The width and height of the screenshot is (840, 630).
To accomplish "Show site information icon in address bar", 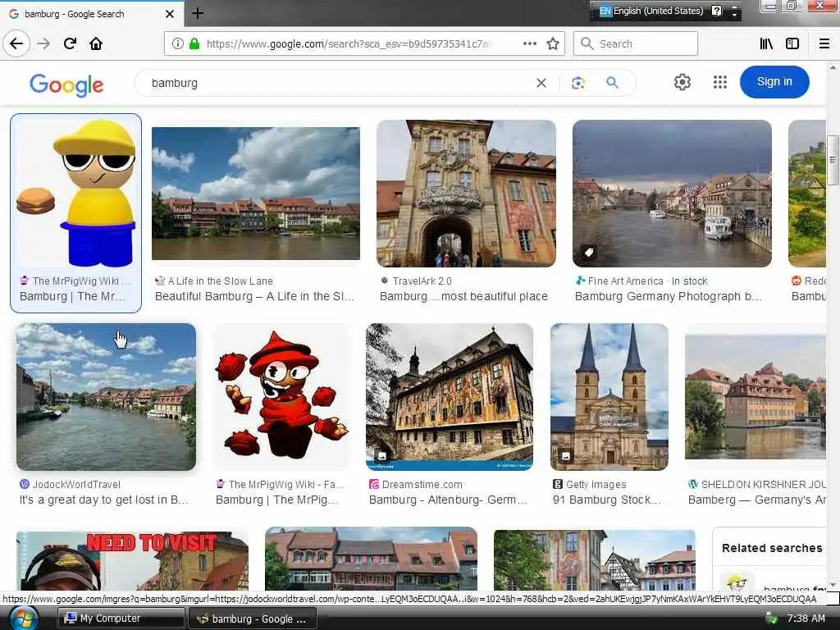I will [x=177, y=43].
